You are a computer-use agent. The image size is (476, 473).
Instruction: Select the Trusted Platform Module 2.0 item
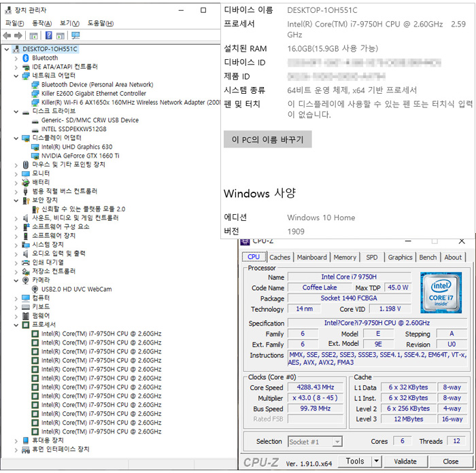point(83,209)
